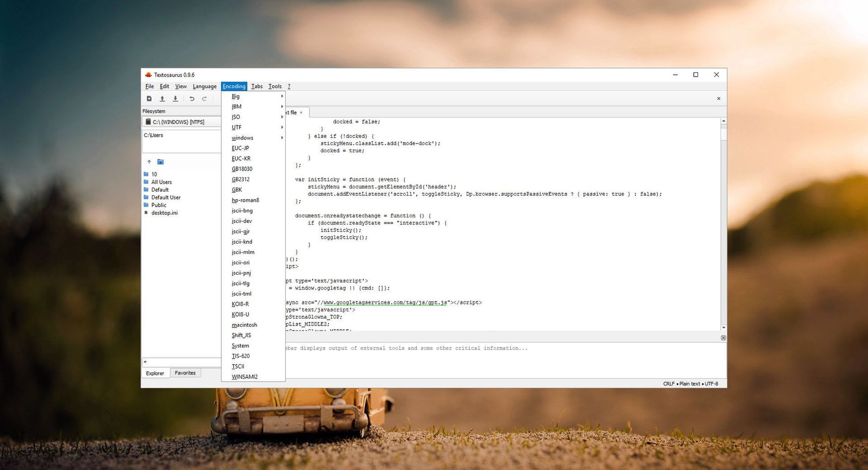Click the C:\Users path field
Image resolution: width=868 pixels, height=470 pixels.
(182, 141)
